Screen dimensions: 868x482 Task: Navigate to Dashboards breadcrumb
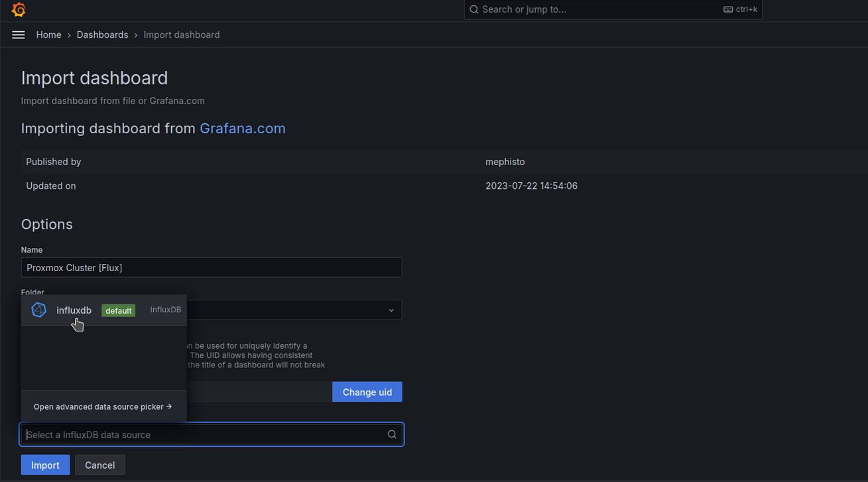click(x=102, y=34)
